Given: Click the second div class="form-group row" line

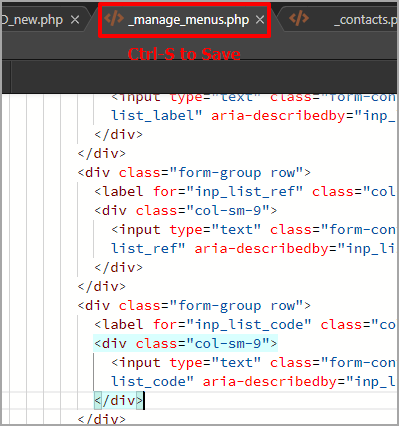Looking at the screenshot, I should (x=194, y=306).
